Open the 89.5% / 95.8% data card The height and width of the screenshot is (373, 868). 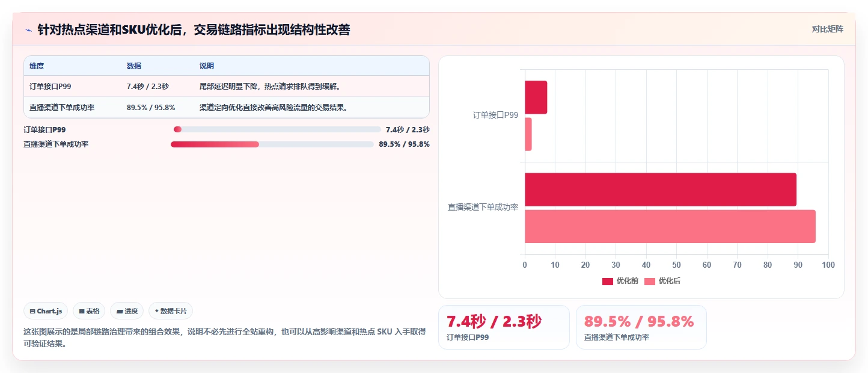tap(641, 327)
